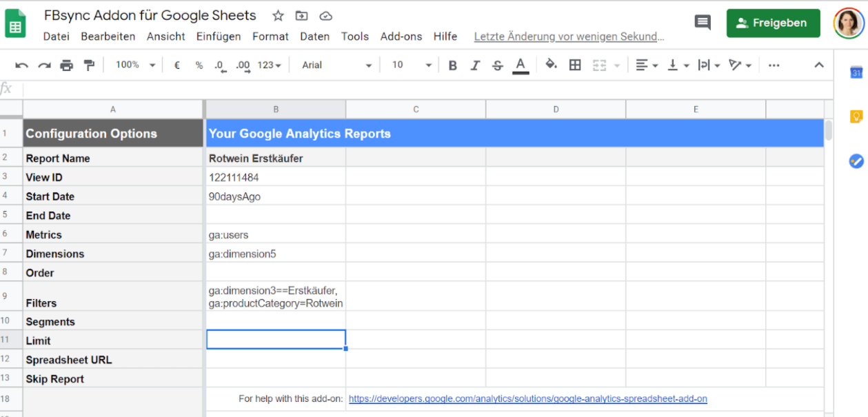Click the green Freigeben share button
Viewport: 868px width, 417px height.
pos(773,23)
